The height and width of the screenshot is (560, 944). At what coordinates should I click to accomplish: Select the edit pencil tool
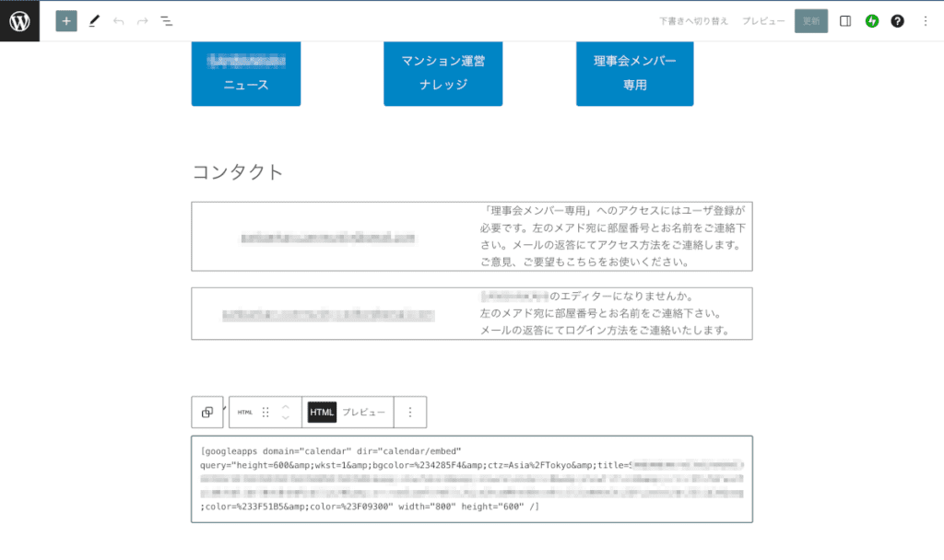(94, 21)
